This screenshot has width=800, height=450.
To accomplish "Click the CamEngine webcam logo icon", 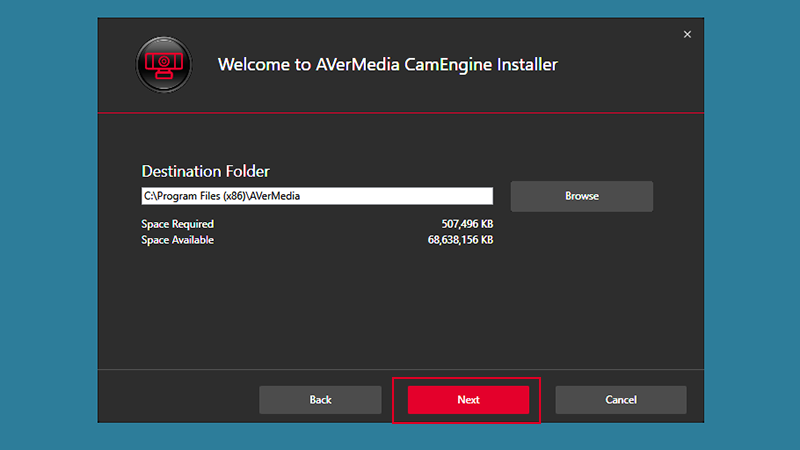I will (164, 65).
